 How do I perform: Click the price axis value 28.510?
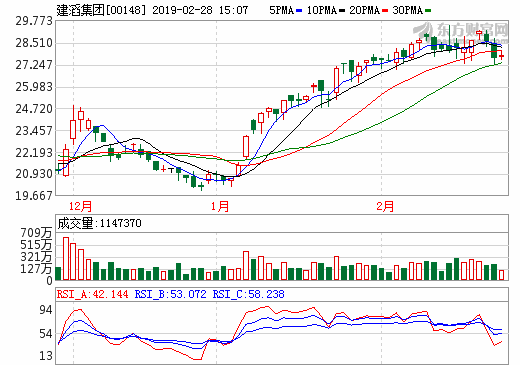tap(34, 43)
